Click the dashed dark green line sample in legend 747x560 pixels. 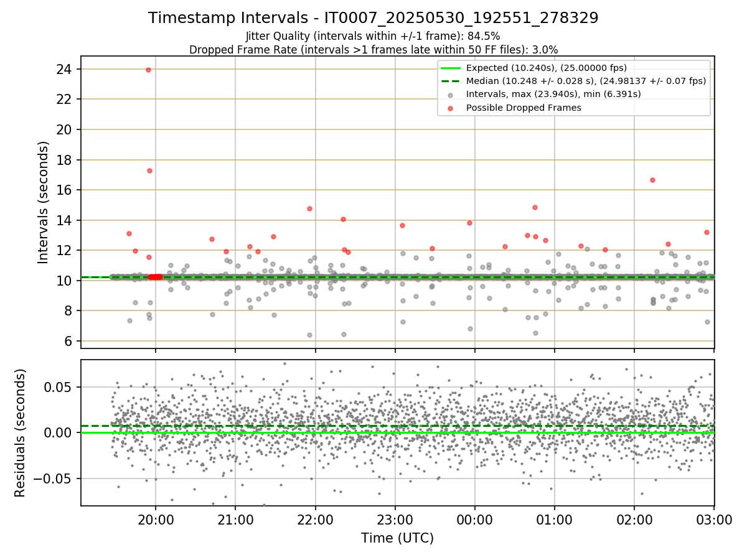pyautogui.click(x=451, y=81)
